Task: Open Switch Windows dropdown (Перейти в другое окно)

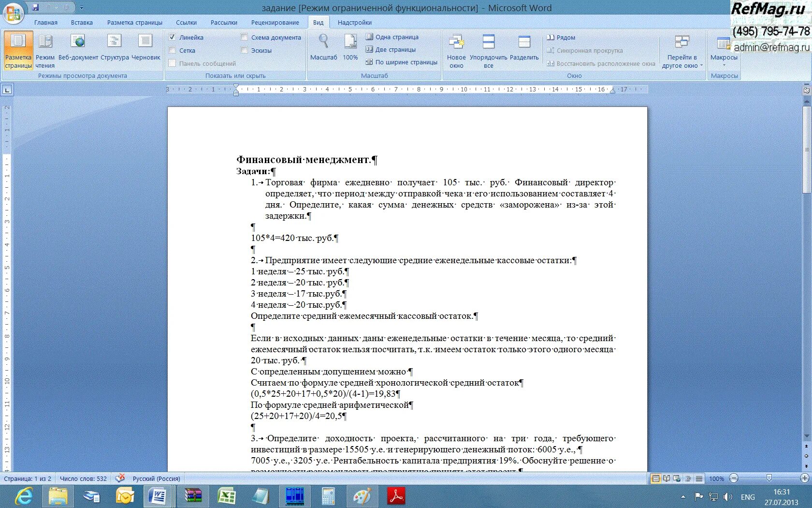Action: pyautogui.click(x=682, y=51)
